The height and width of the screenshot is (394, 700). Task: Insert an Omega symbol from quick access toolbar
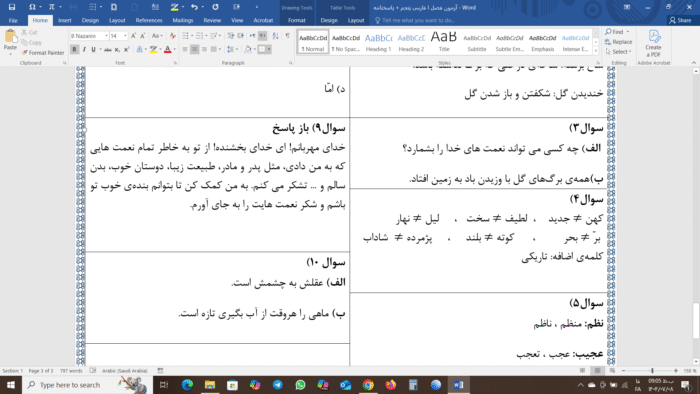(x=32, y=7)
